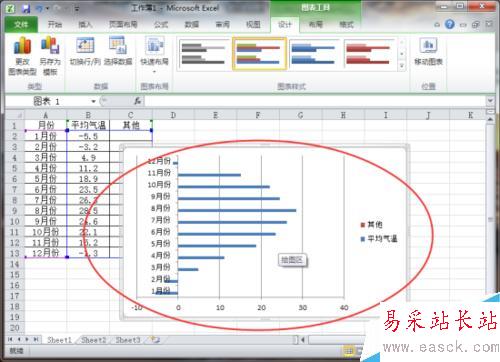
Task: Select cell A1 containing 月份
Action: tap(46, 125)
